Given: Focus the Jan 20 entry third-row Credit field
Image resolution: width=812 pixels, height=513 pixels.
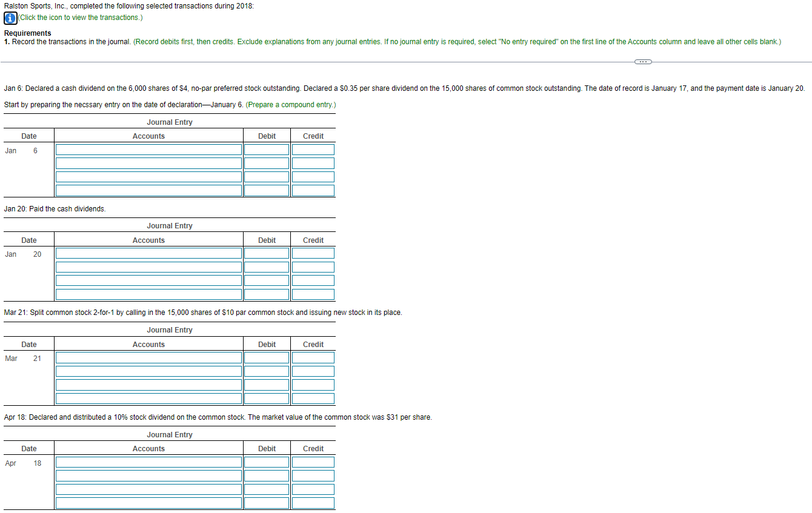Looking at the screenshot, I should 313,281.
